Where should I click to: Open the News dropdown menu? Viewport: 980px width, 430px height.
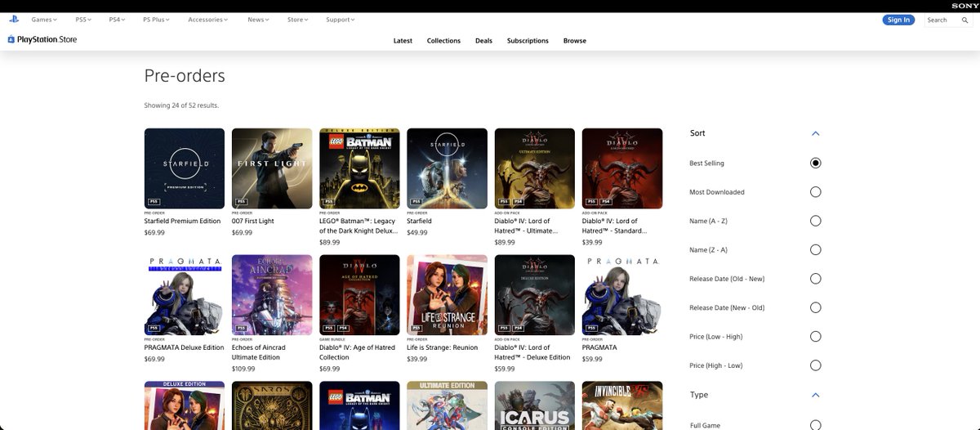click(259, 20)
